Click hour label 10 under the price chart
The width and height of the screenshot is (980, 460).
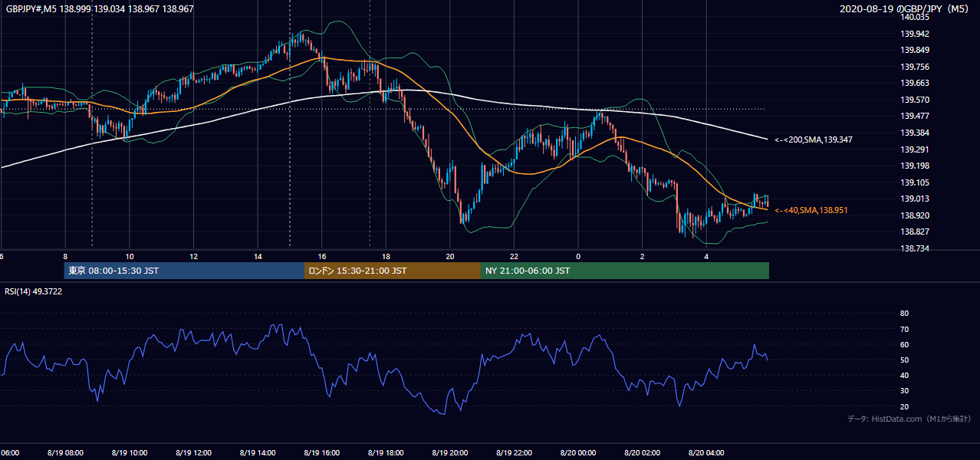(130, 257)
